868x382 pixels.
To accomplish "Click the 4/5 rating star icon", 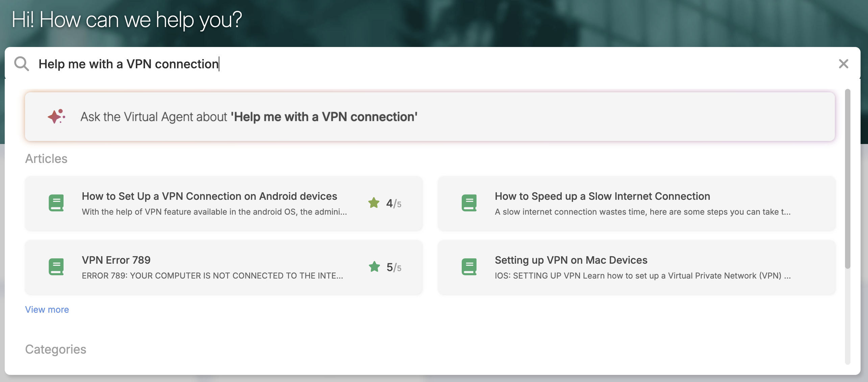I will pos(374,203).
